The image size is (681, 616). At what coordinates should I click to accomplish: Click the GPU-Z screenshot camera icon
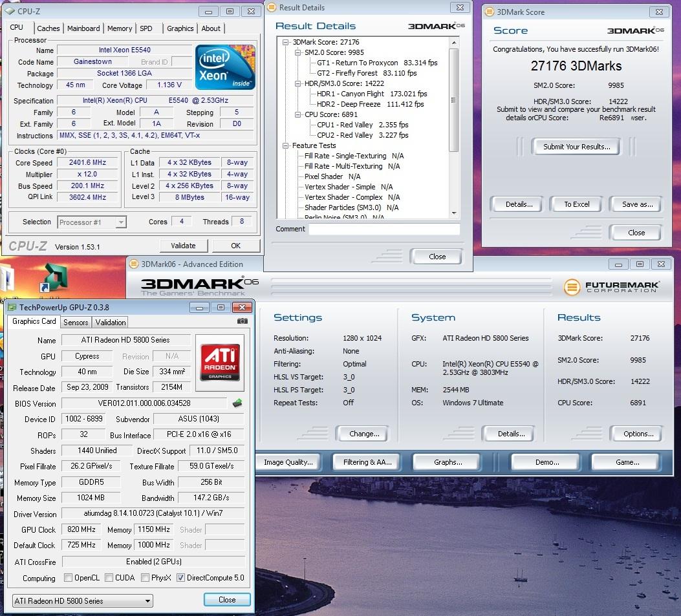(x=243, y=321)
